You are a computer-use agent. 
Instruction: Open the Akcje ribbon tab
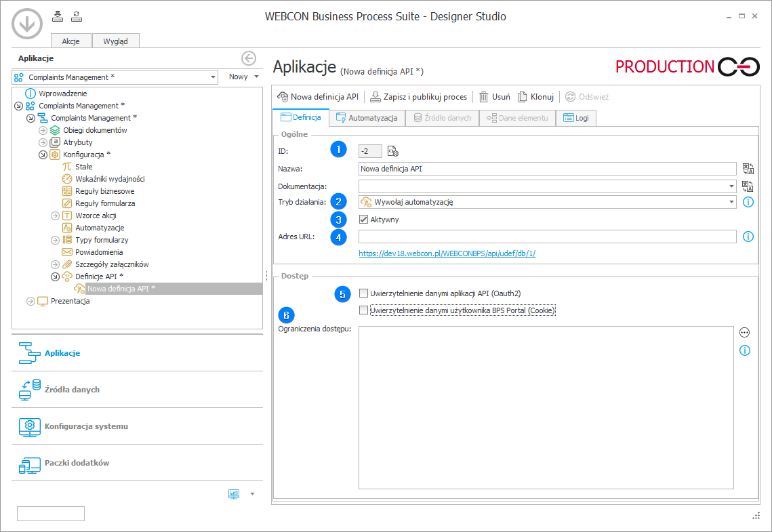(x=71, y=41)
